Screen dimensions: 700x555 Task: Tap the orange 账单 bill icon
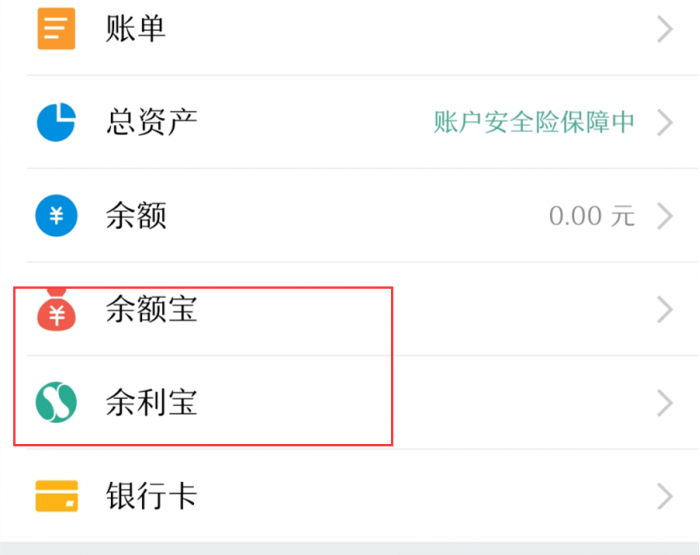tap(56, 29)
